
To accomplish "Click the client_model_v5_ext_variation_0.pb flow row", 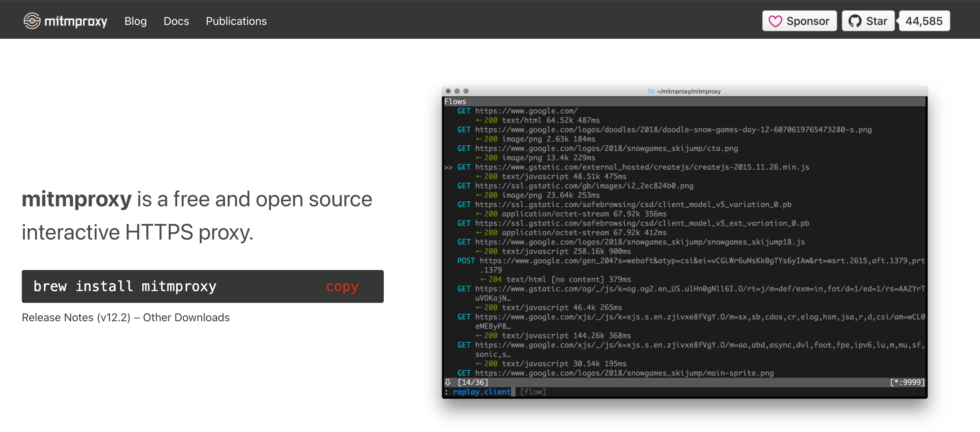I will click(x=633, y=223).
